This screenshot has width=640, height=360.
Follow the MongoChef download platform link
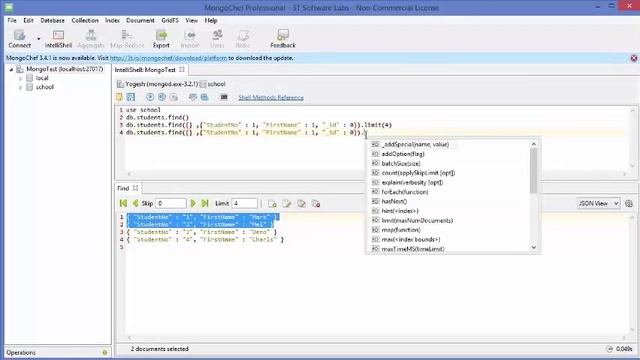tap(168, 58)
